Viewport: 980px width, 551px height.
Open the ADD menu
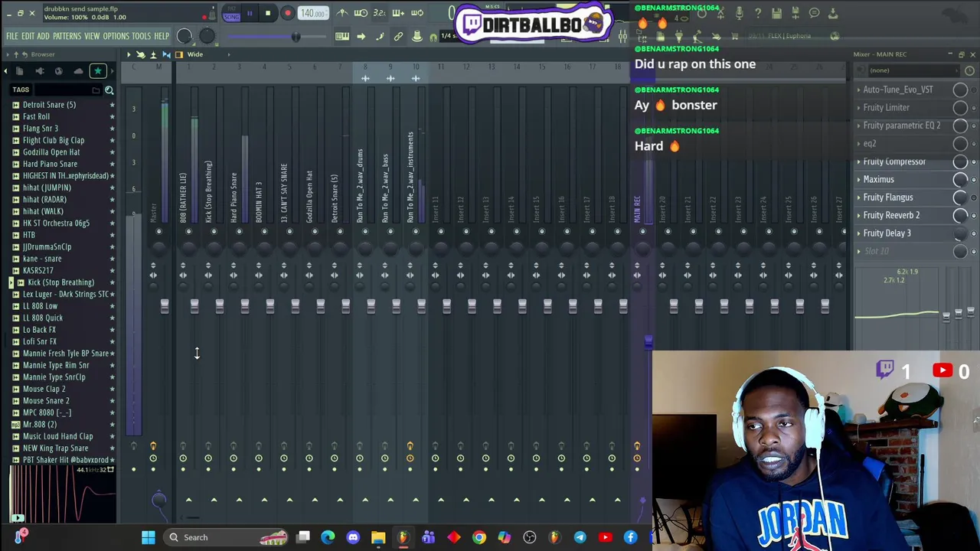[43, 36]
